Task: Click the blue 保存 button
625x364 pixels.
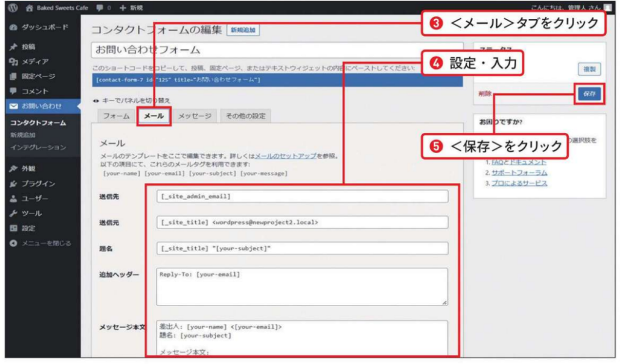Action: [588, 93]
